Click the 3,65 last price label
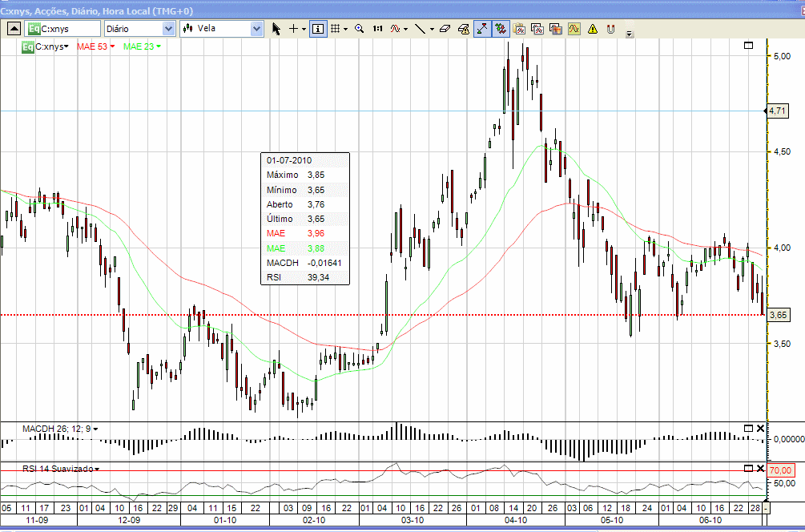 click(779, 315)
